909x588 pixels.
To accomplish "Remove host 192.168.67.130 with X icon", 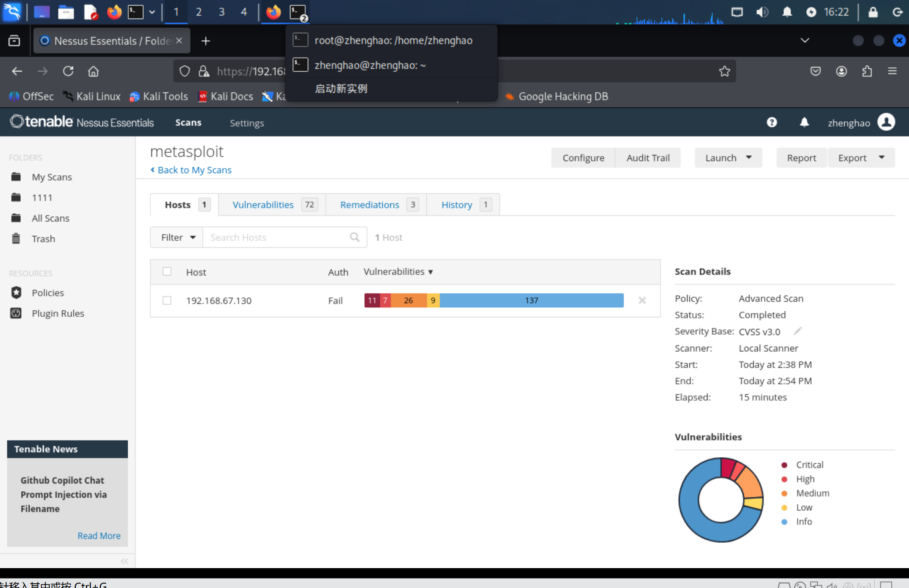I will click(642, 300).
